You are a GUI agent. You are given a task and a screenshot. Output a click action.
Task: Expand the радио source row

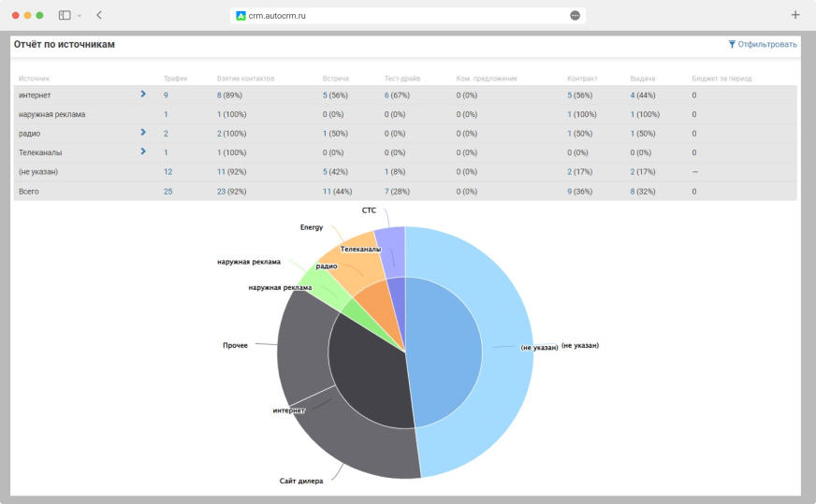coord(143,133)
